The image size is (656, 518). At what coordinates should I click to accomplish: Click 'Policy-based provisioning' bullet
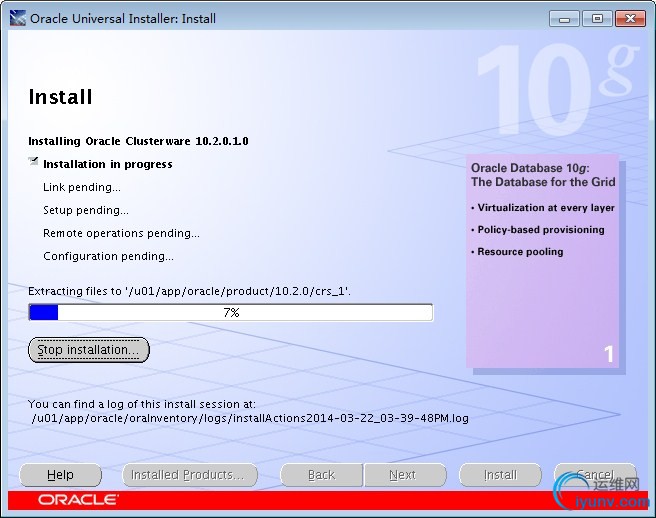[x=538, y=230]
